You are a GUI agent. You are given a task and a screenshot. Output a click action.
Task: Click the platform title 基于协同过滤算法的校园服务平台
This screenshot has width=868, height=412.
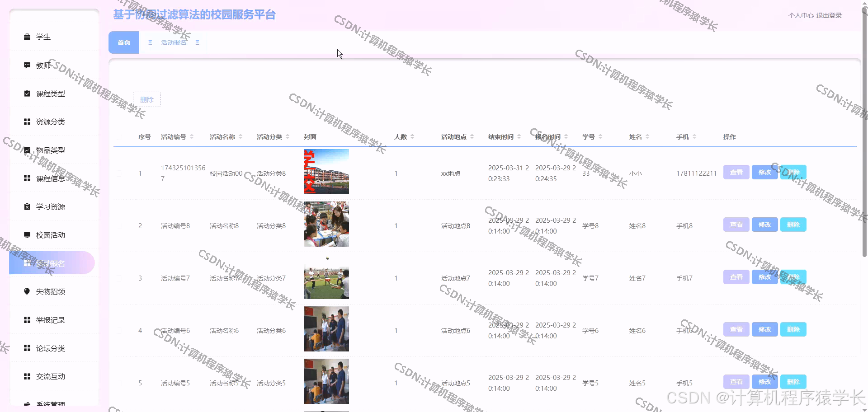tap(194, 14)
